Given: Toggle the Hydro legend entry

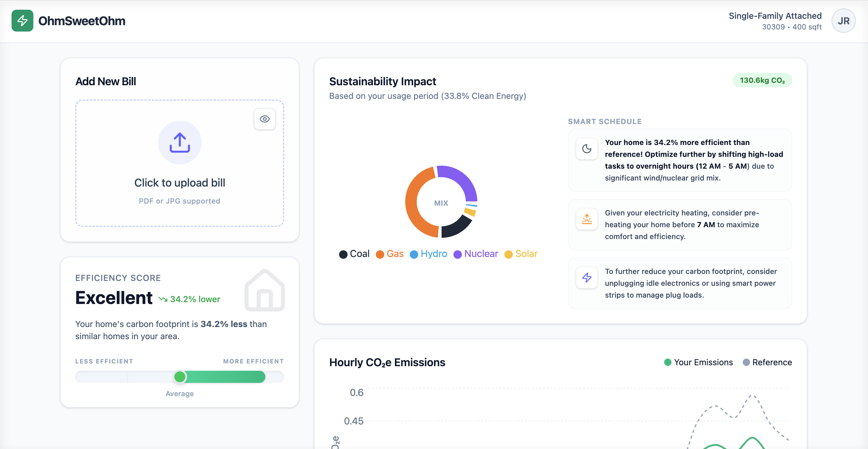Looking at the screenshot, I should click(428, 254).
